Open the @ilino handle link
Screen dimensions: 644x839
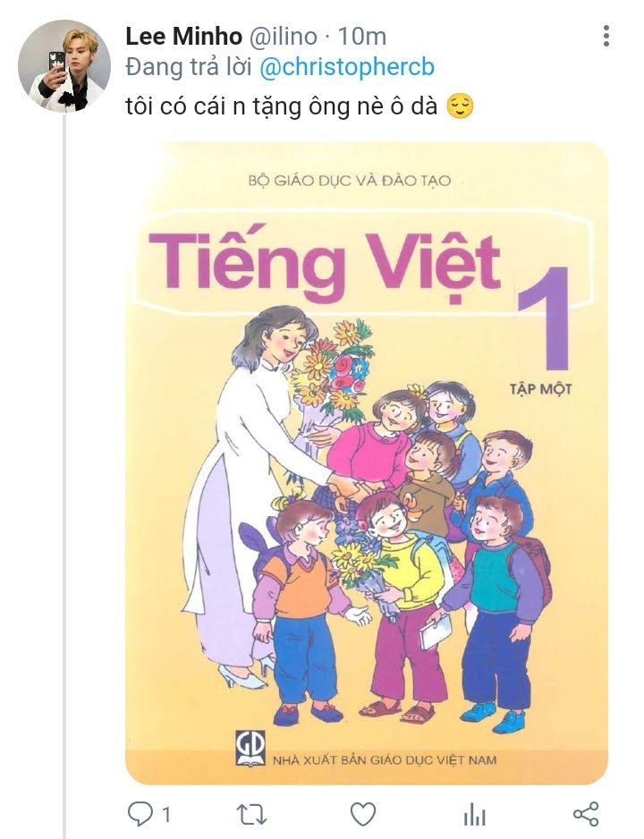coord(282,37)
